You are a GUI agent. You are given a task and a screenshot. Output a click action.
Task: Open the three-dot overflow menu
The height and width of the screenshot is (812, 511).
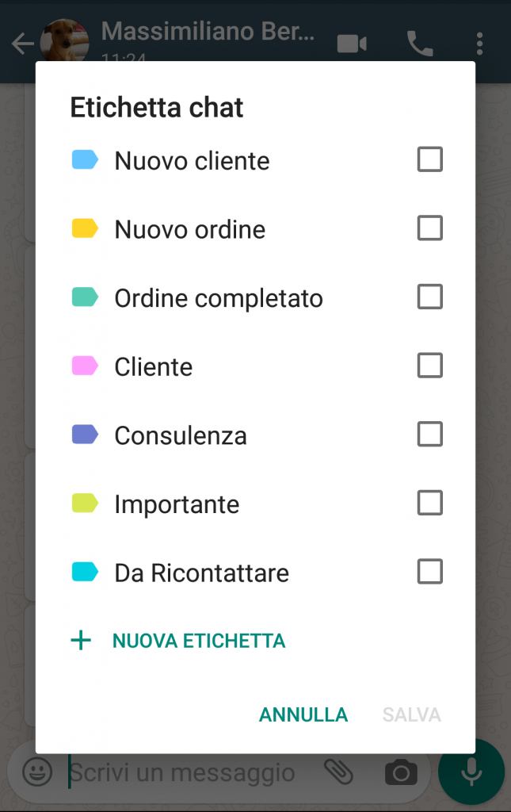click(x=480, y=44)
